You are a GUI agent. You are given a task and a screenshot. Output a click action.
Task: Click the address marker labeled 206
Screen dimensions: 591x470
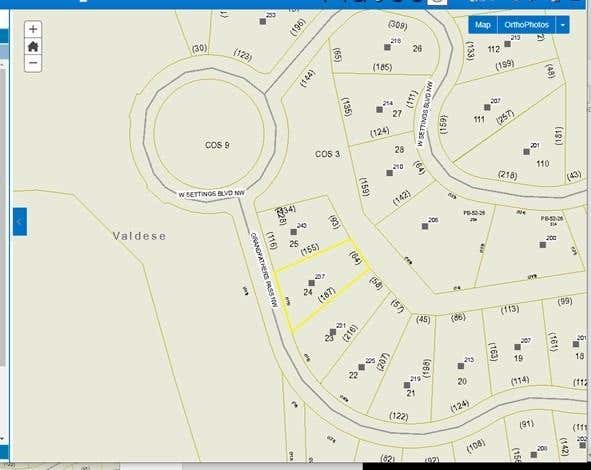(x=425, y=226)
